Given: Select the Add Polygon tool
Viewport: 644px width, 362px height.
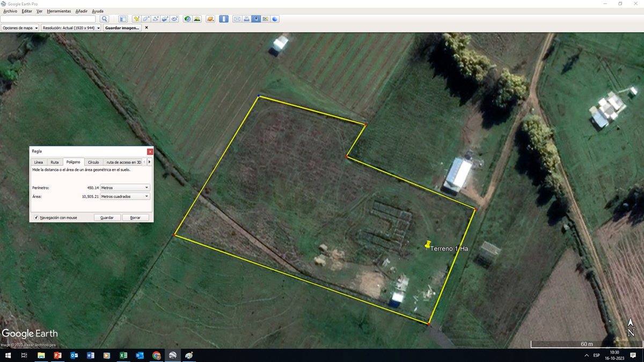Looking at the screenshot, I should 146,19.
